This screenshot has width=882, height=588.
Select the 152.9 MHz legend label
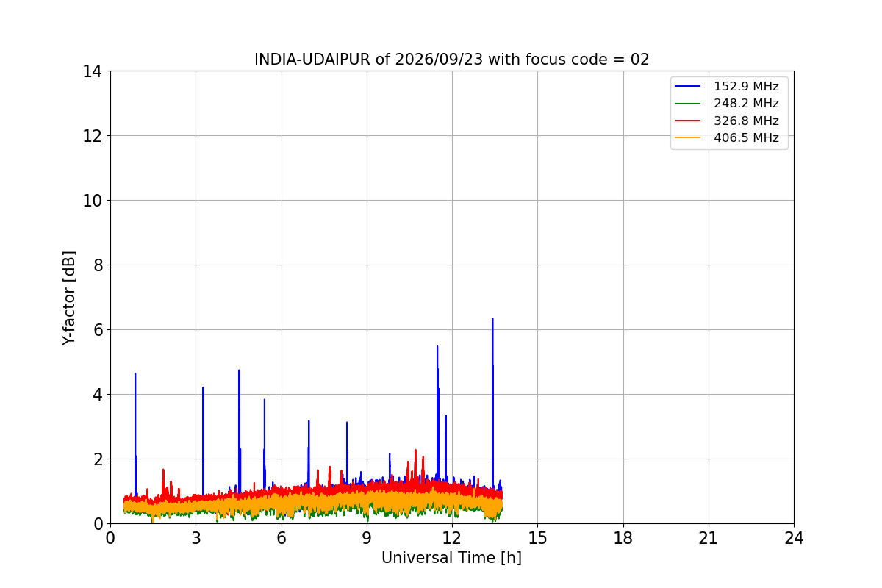(746, 87)
